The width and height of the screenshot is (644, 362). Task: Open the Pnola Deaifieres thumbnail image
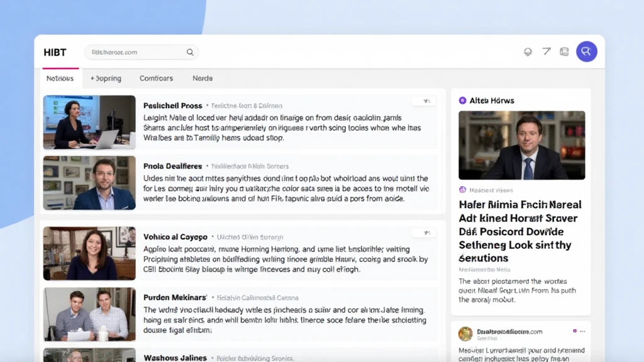point(89,183)
